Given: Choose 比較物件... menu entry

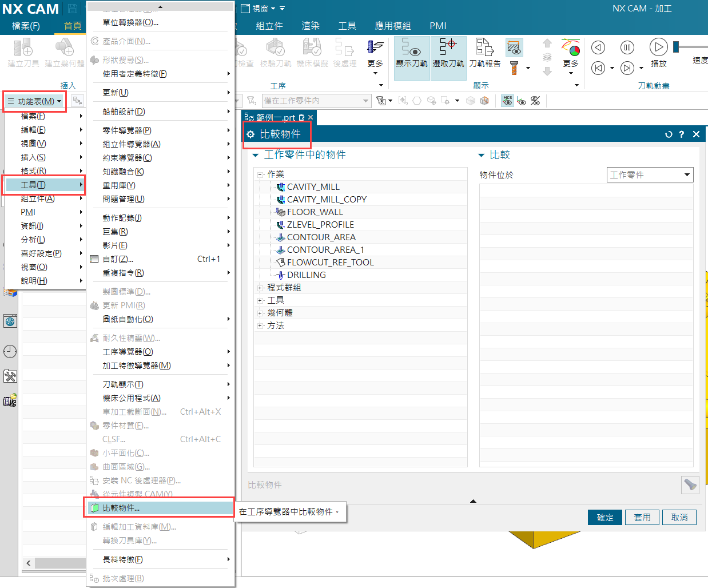Looking at the screenshot, I should (160, 508).
